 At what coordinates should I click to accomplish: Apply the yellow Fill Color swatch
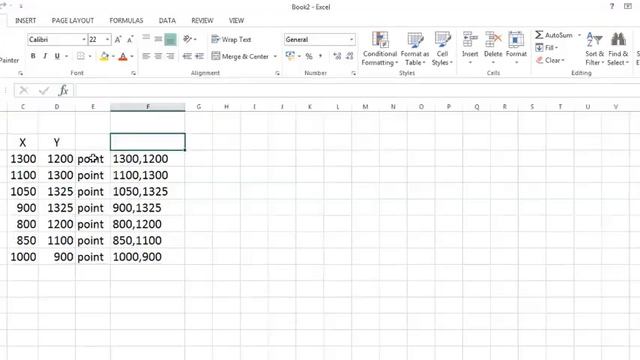point(104,56)
